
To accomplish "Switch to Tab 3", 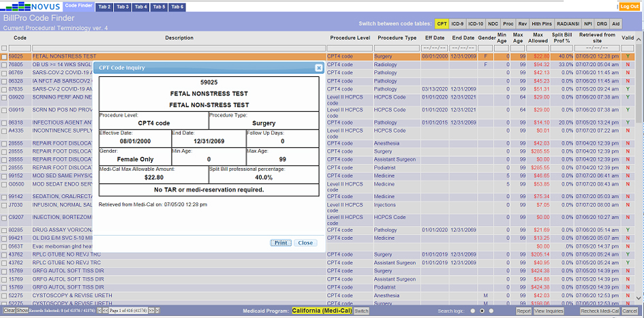I will click(123, 7).
